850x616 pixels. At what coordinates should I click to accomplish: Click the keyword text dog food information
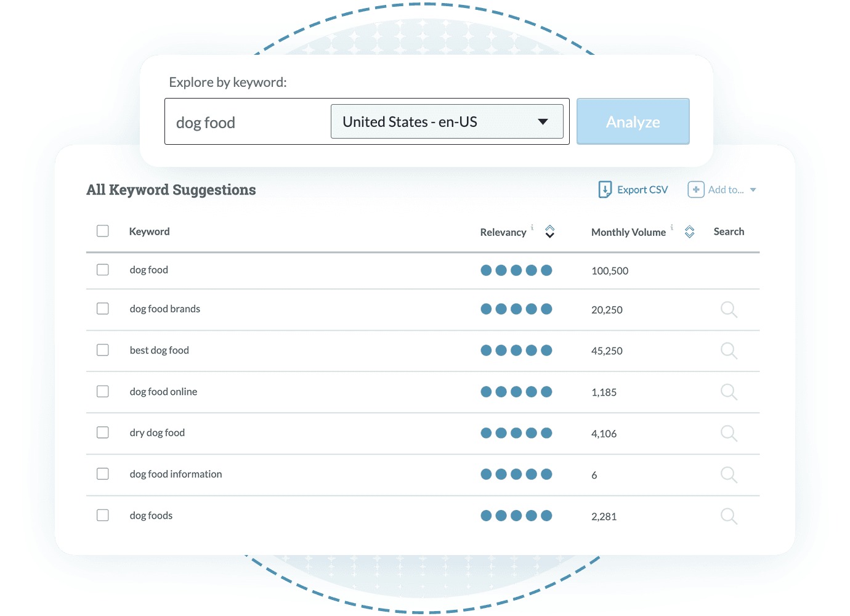click(176, 474)
